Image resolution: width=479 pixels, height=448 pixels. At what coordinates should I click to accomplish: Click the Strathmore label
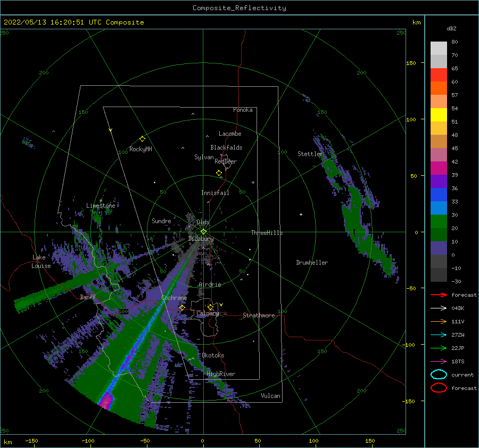(259, 315)
